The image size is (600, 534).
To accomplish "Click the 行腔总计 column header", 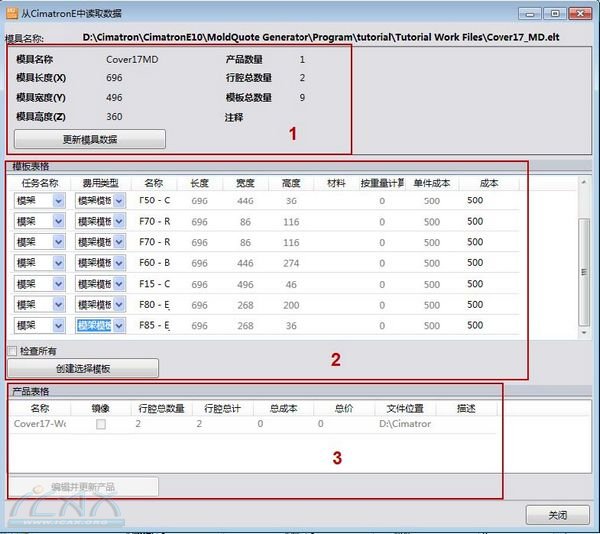I will (223, 409).
